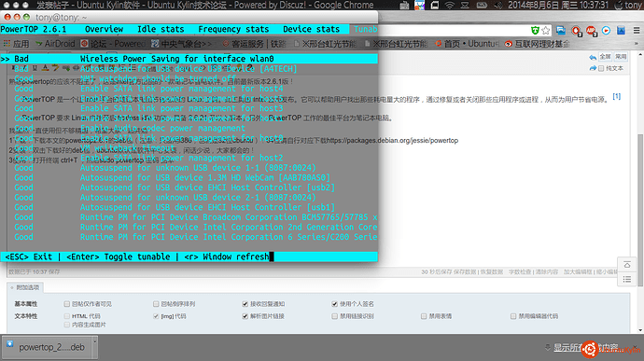Click the colorful app indicator in the top panel
The width and height of the screenshot is (644, 361).
coord(419,5)
